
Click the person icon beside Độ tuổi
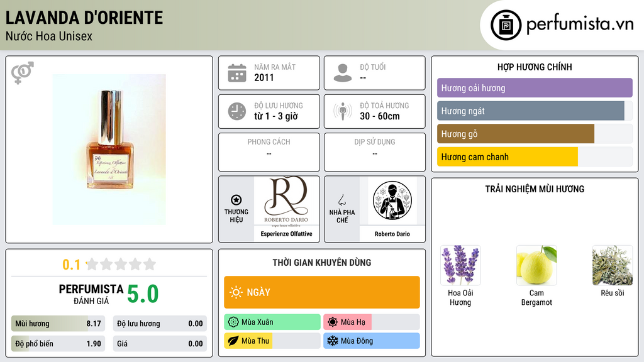(343, 73)
